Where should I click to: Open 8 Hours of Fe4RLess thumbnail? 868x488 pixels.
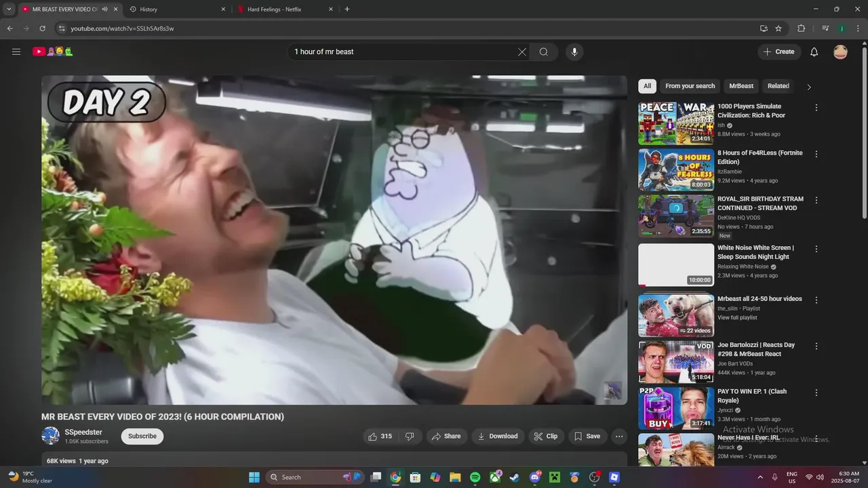[x=676, y=169]
